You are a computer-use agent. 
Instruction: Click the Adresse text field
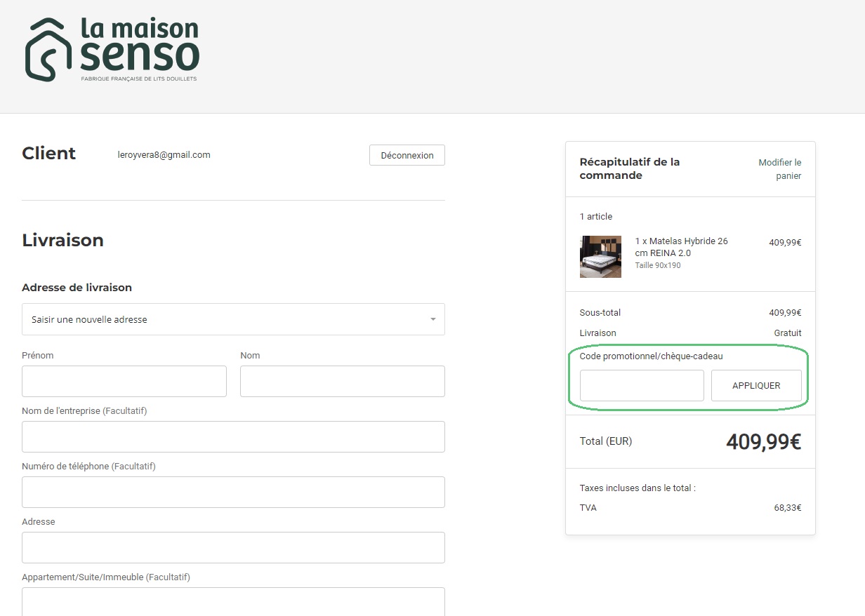(233, 547)
